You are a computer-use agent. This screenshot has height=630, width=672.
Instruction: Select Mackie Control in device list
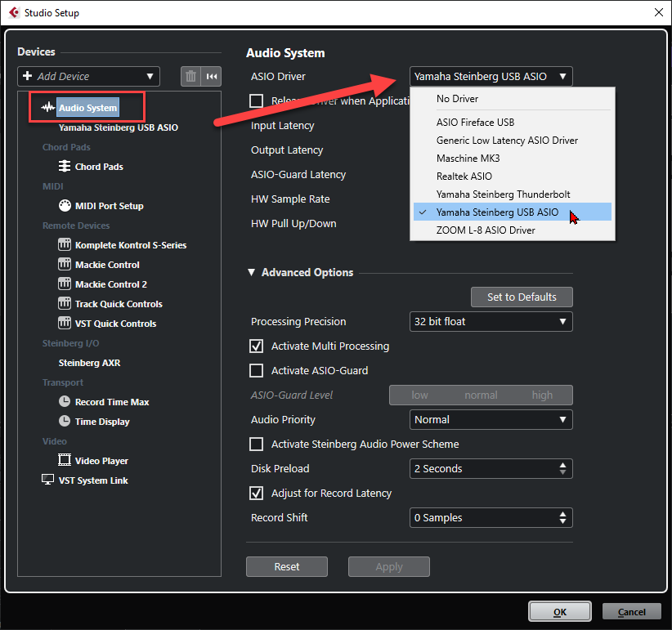tap(107, 265)
